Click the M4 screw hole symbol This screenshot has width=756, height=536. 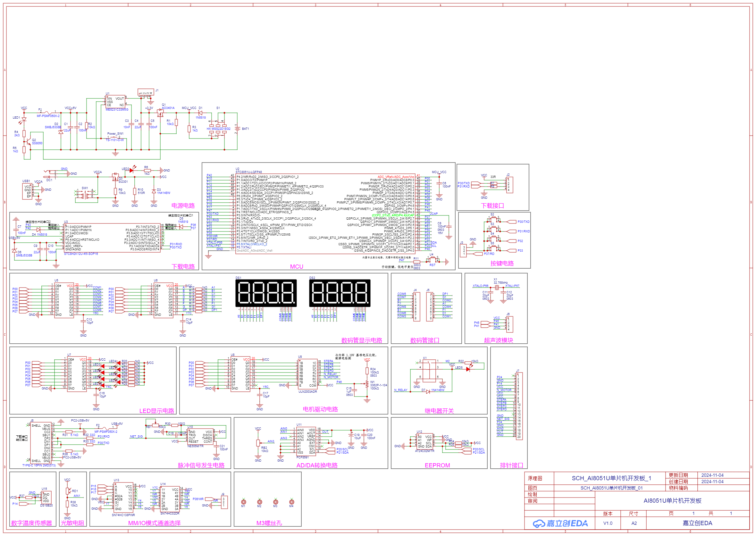[x=291, y=502]
